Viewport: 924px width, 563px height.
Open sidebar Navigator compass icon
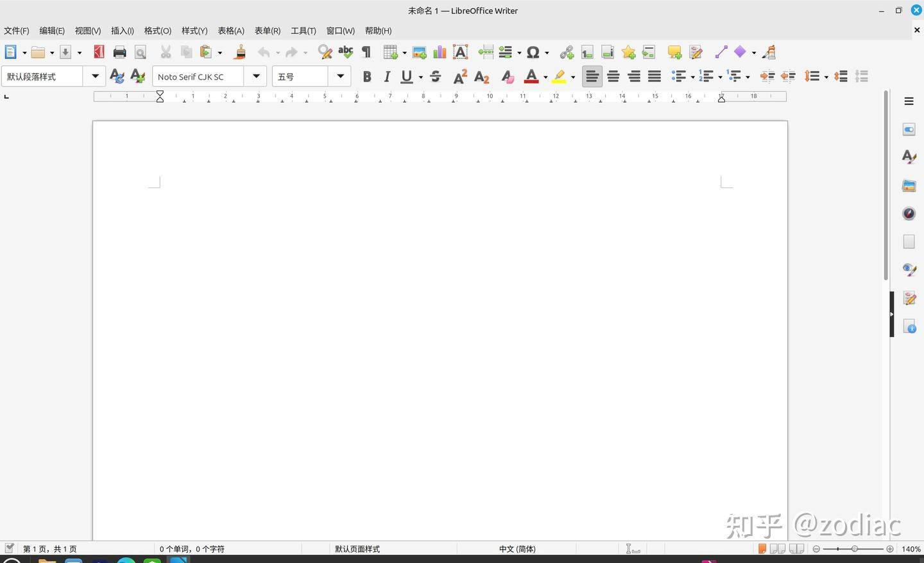pos(909,213)
